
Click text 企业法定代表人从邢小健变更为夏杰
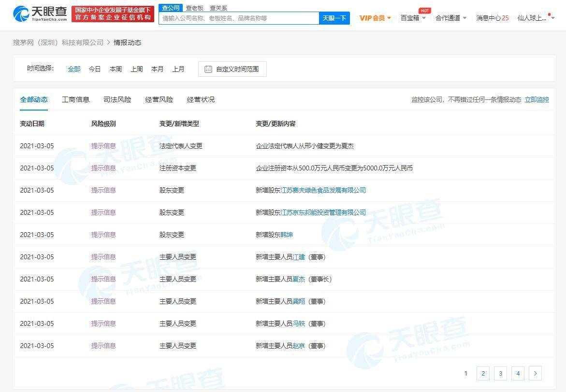[x=305, y=146]
